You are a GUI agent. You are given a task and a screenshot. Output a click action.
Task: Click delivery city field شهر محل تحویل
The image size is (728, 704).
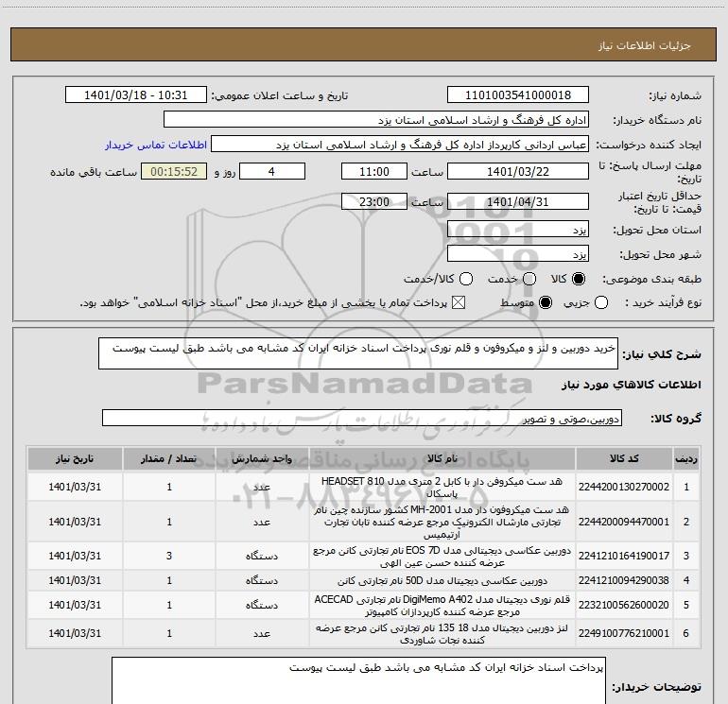click(518, 254)
